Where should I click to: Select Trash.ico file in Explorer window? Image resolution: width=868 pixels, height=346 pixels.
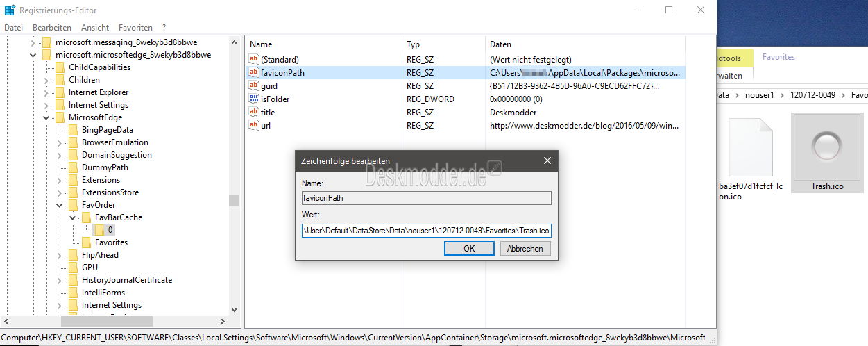tap(826, 154)
